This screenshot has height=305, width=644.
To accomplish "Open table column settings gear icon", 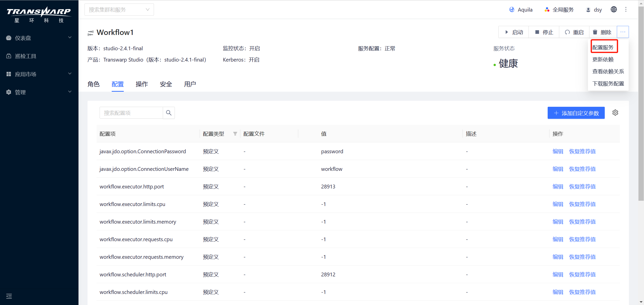I will [x=615, y=113].
